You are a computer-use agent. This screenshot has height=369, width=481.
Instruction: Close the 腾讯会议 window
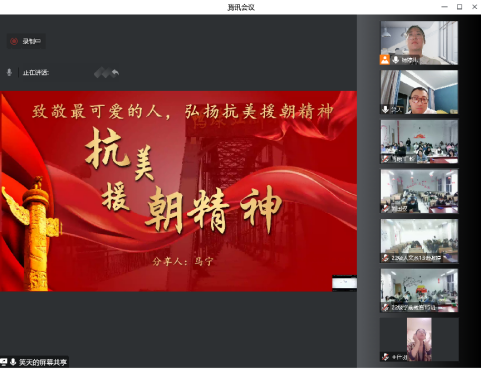coord(475,7)
